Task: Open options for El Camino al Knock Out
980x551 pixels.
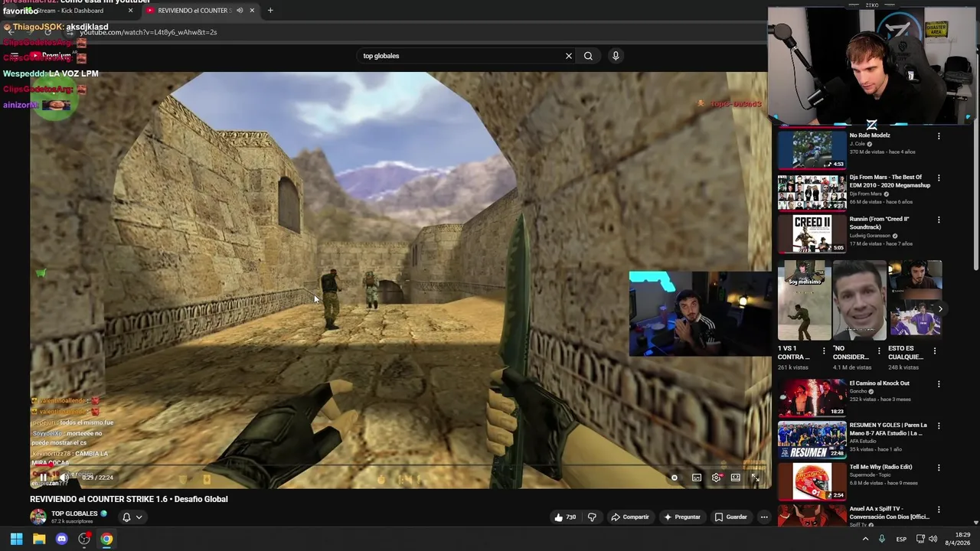Action: point(939,384)
